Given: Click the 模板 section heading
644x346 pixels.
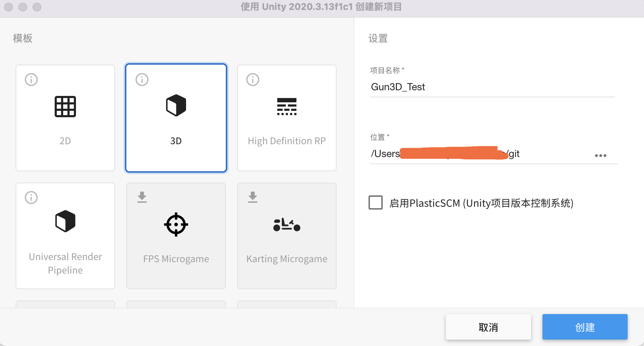Looking at the screenshot, I should [x=23, y=38].
